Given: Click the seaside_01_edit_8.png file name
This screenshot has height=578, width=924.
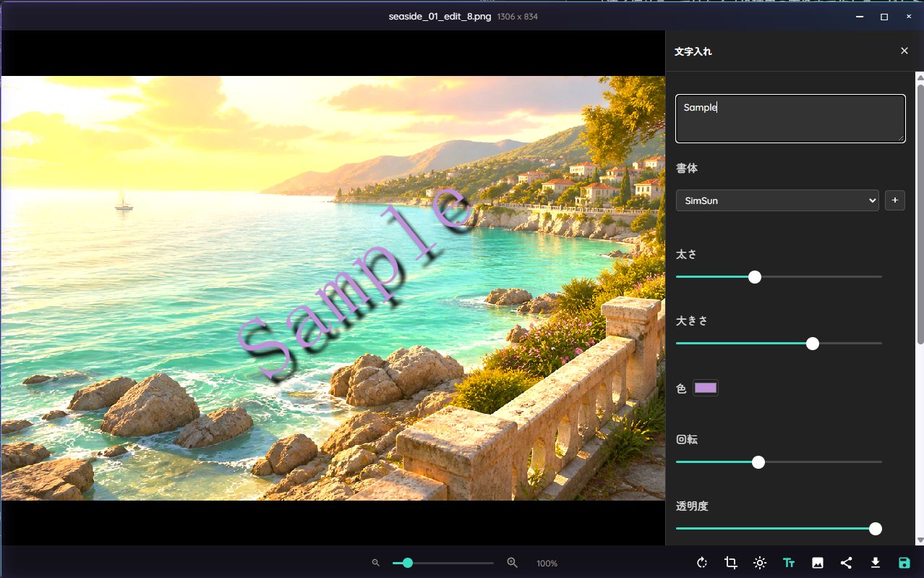Looking at the screenshot, I should click(440, 16).
